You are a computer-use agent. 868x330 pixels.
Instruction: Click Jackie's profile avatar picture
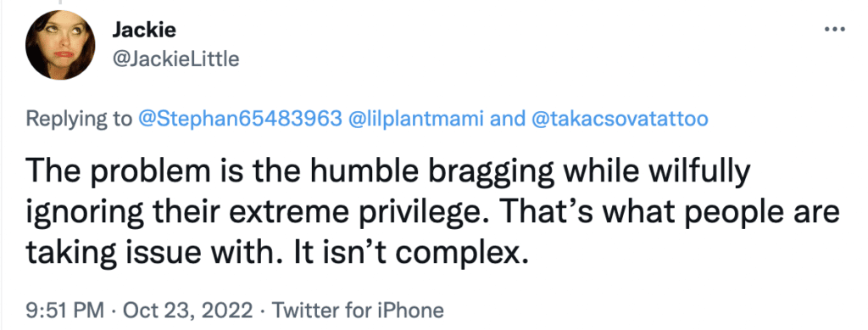click(61, 45)
